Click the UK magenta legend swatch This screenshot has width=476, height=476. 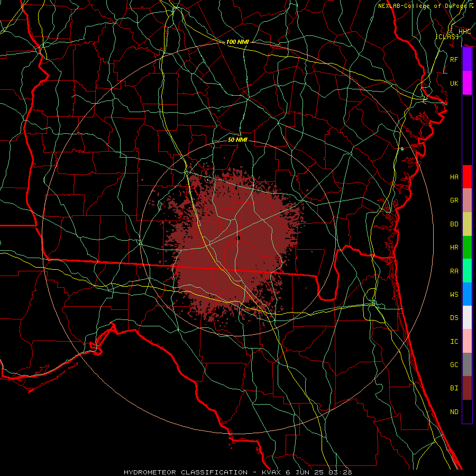[x=467, y=83]
